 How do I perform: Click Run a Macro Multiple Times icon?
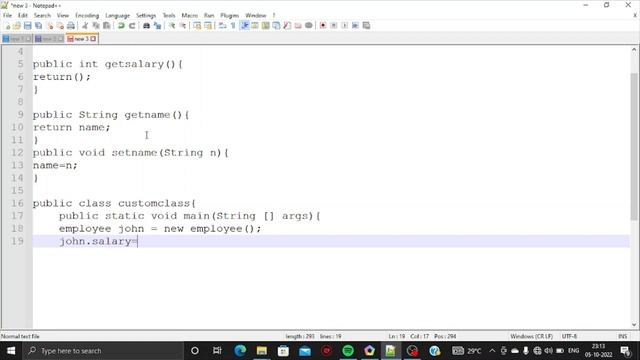pyautogui.click(x=355, y=26)
